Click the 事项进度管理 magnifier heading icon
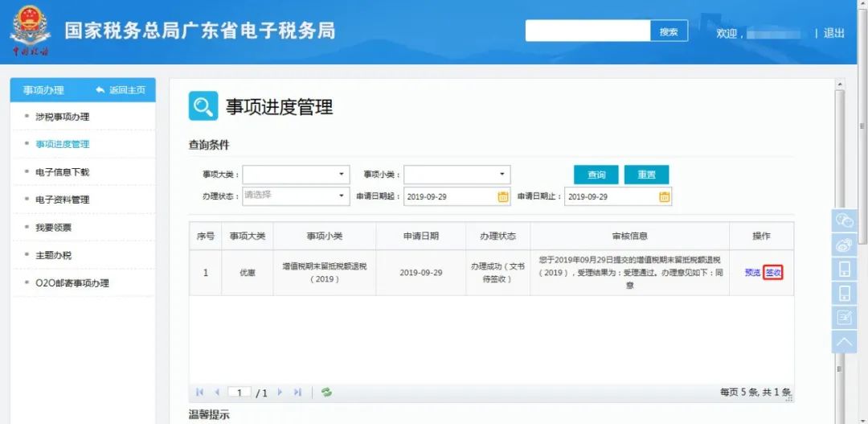This screenshot has width=868, height=424. tap(203, 106)
